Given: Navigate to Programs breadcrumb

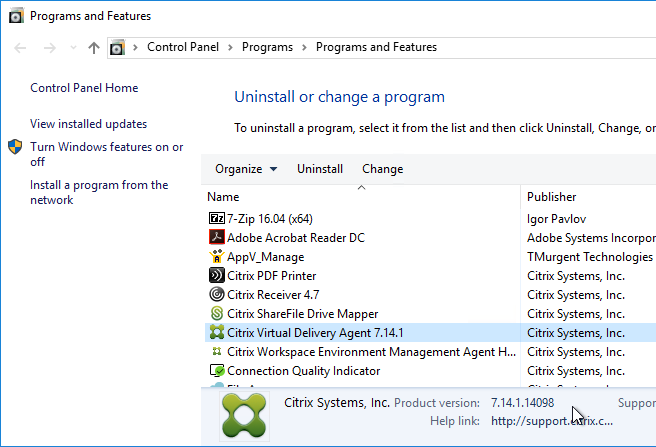Looking at the screenshot, I should tap(267, 47).
